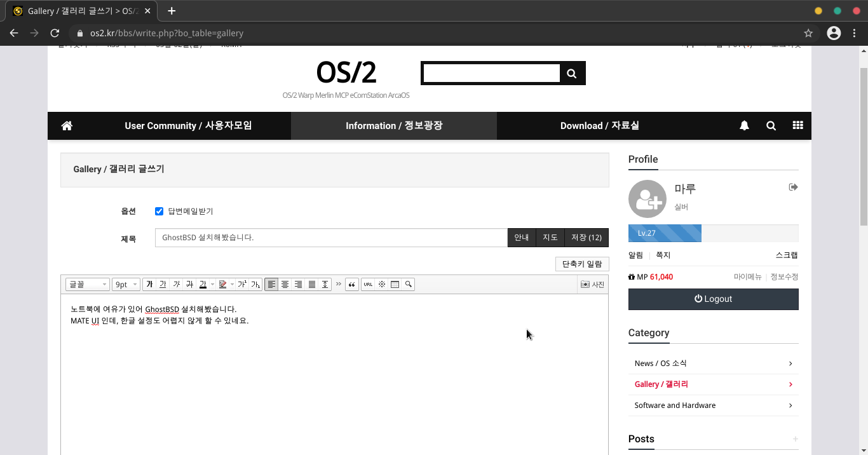Open the grid menu icon
Image resolution: width=868 pixels, height=455 pixels.
pos(797,126)
